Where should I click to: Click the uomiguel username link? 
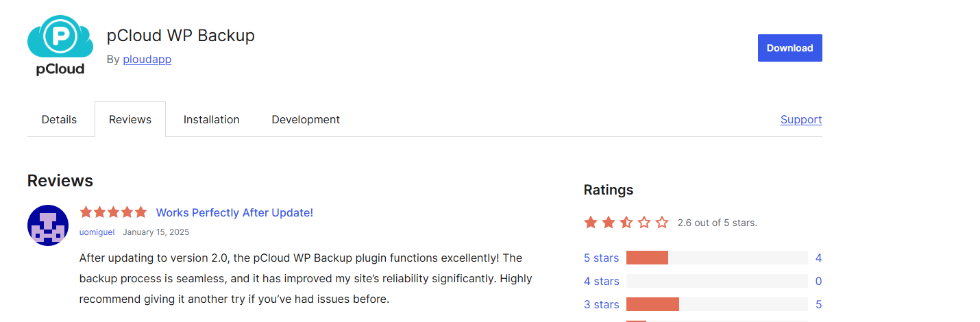tap(97, 232)
